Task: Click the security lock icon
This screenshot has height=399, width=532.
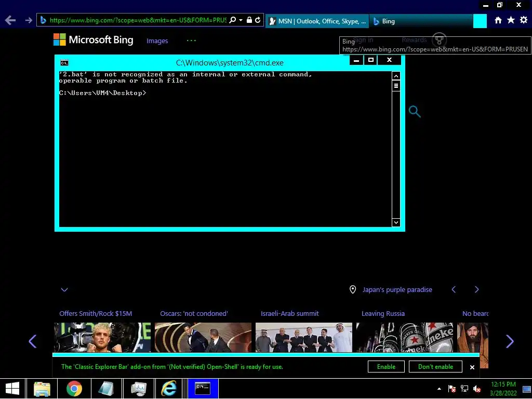Action: pyautogui.click(x=249, y=20)
